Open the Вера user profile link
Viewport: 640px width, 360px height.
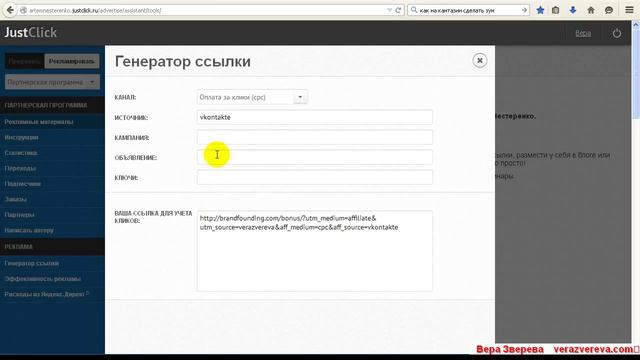(583, 33)
